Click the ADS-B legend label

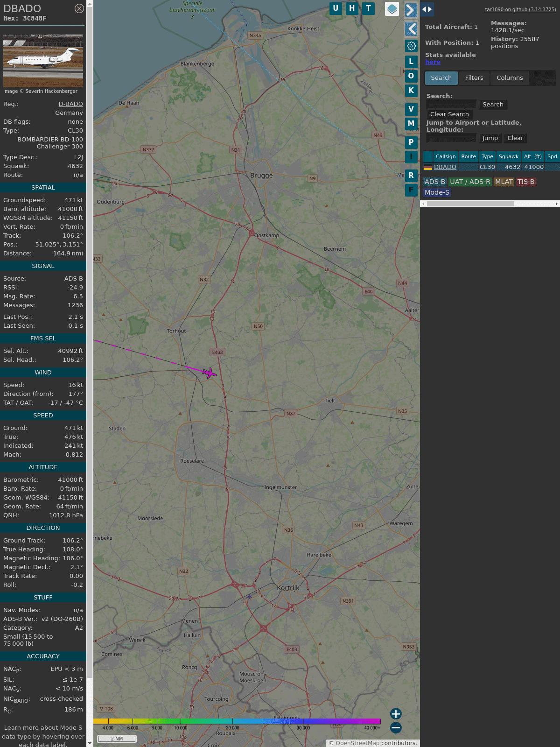coord(435,182)
